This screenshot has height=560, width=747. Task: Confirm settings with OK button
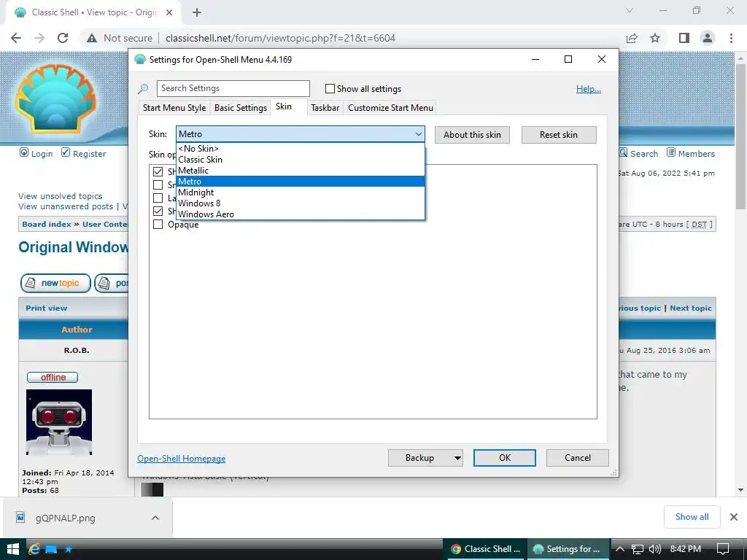pos(505,458)
